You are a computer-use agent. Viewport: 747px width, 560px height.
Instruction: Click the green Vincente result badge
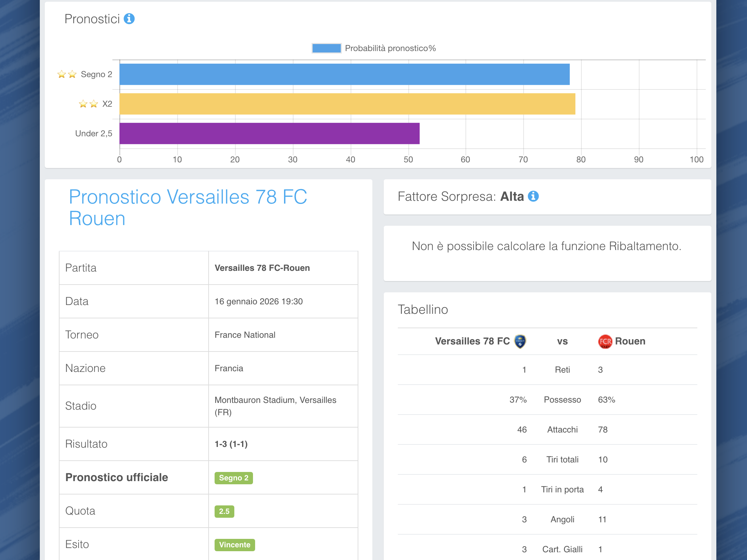[235, 545]
